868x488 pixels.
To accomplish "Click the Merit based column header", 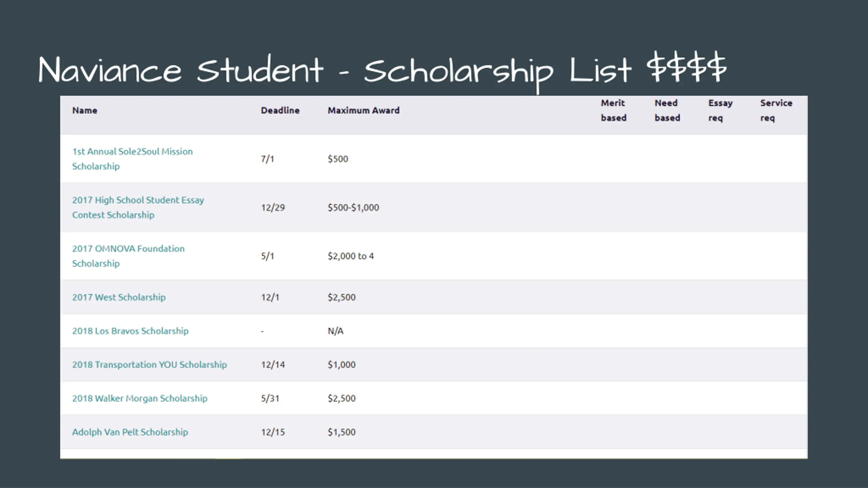I will (x=613, y=110).
